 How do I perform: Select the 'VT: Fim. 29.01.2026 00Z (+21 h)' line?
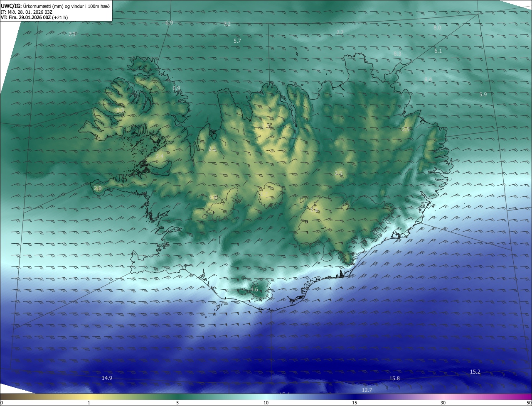[34, 17]
